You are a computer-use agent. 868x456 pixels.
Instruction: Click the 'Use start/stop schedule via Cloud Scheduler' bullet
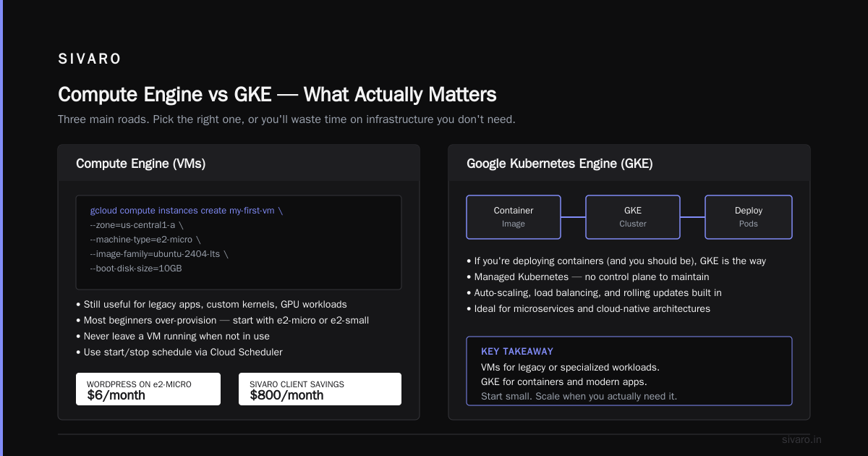(179, 352)
